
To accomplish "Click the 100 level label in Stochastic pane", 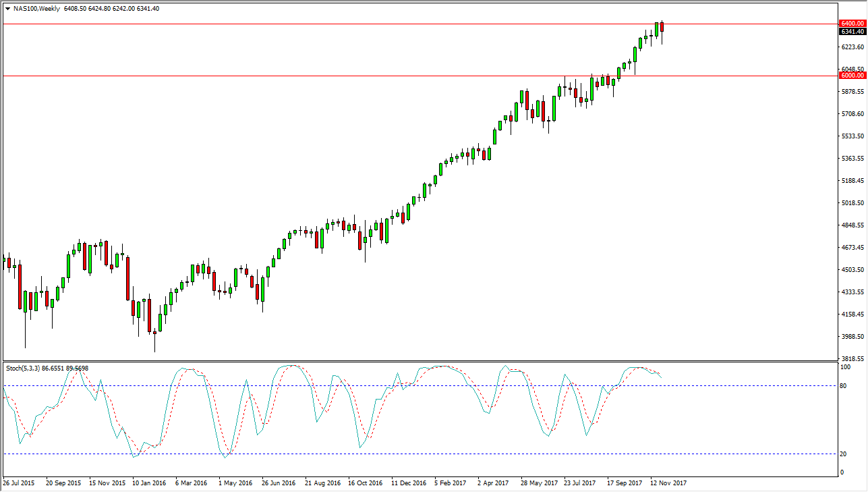I will [x=845, y=366].
